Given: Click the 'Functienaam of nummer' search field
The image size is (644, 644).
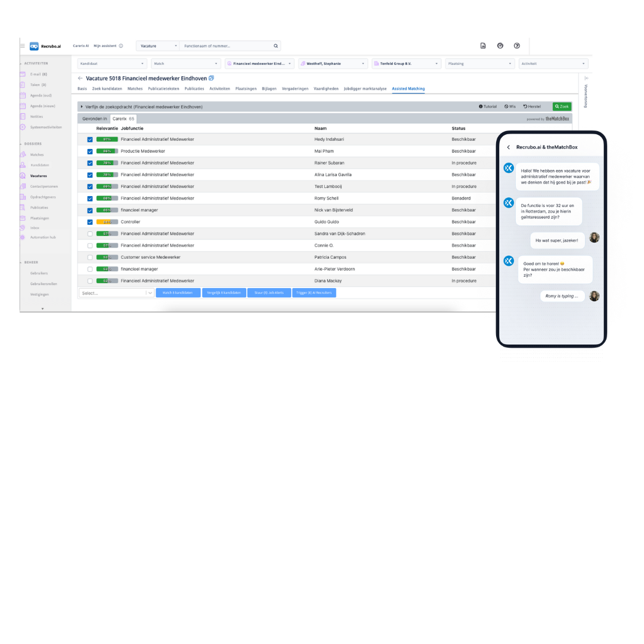Looking at the screenshot, I should coord(227,46).
